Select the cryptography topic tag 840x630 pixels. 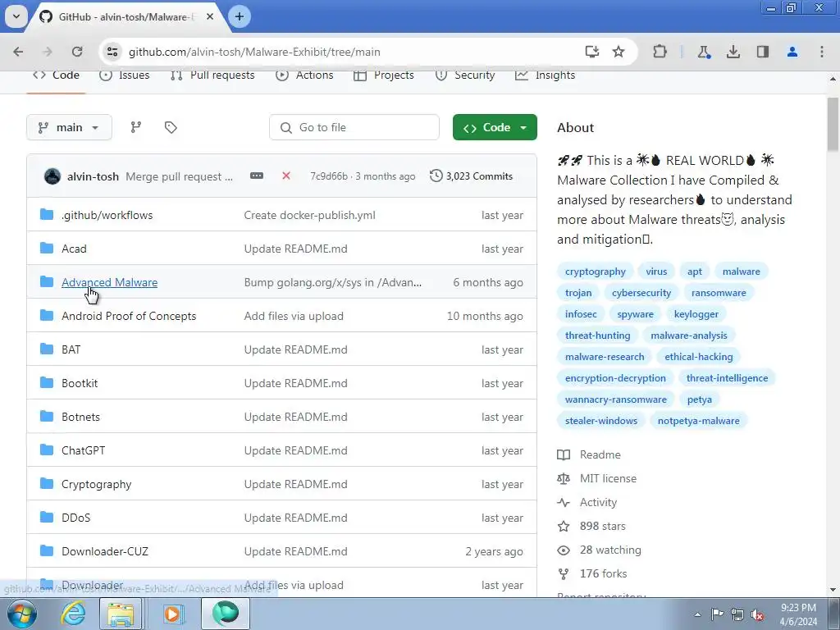click(596, 272)
